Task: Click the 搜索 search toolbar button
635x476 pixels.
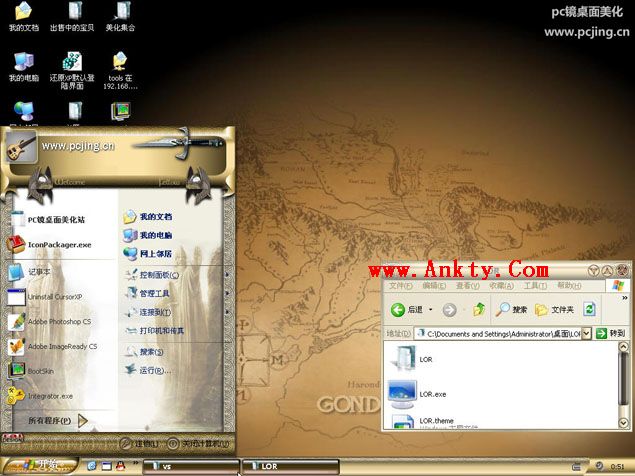Action: pos(511,310)
